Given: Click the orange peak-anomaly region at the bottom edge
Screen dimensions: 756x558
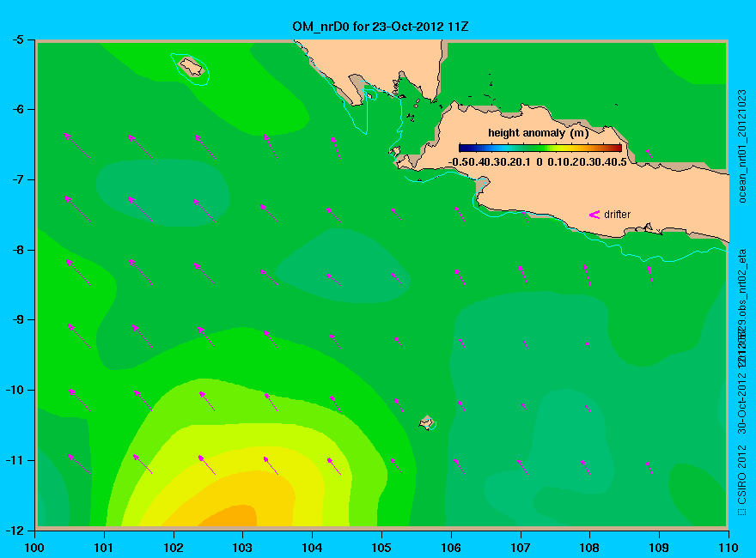Looking at the screenshot, I should coord(230,517).
